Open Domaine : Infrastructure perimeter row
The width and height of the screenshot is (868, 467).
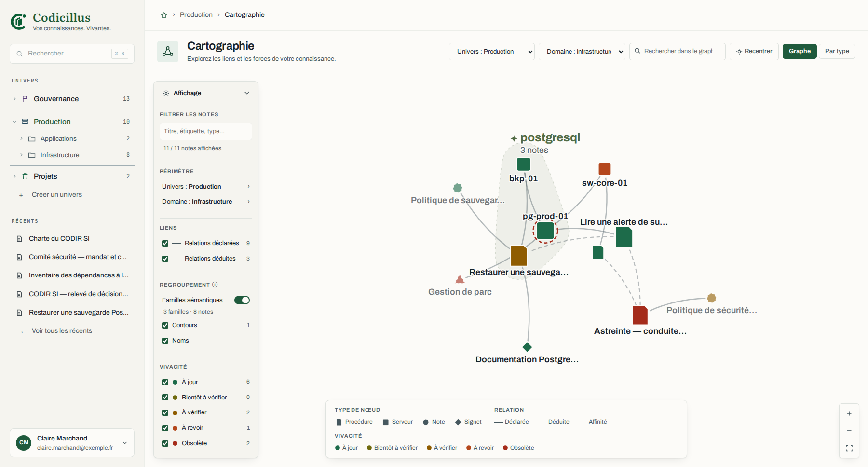(x=206, y=202)
